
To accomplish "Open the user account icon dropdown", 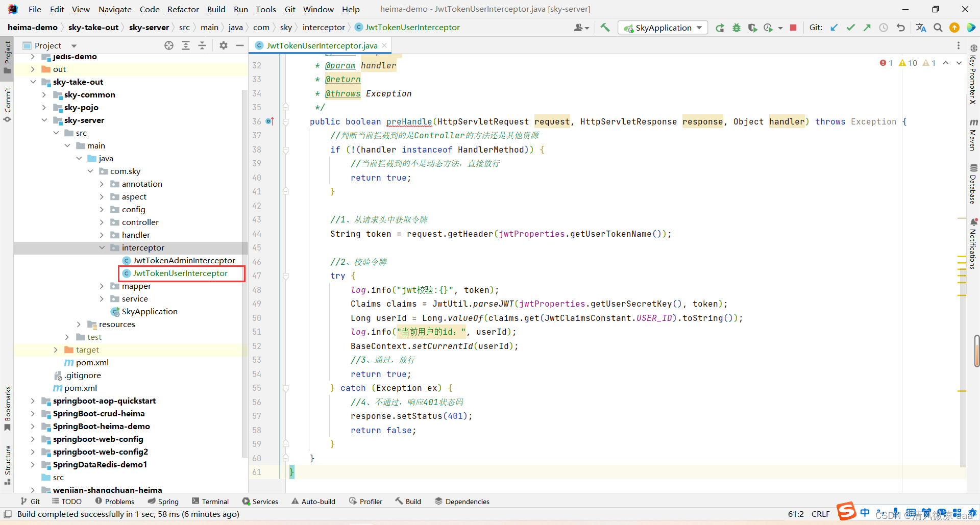I will click(581, 28).
